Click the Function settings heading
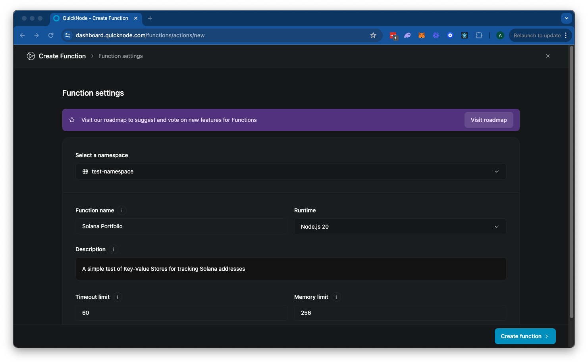 point(93,93)
